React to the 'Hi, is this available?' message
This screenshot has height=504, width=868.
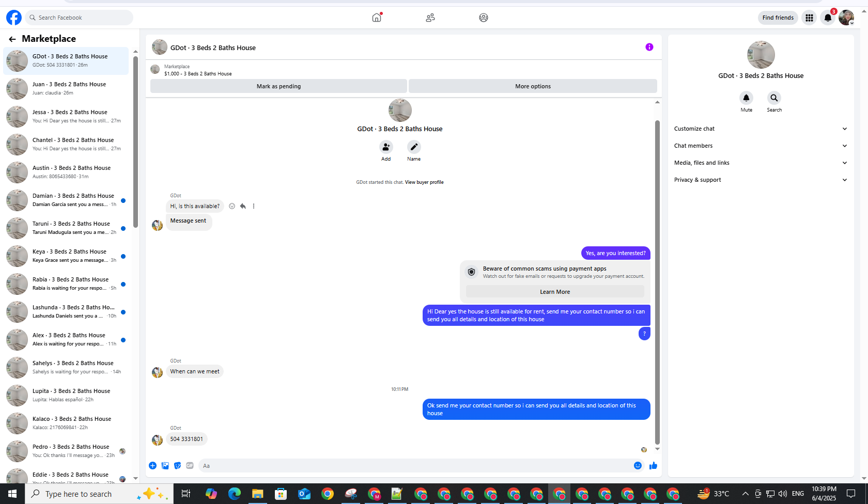[x=232, y=206]
